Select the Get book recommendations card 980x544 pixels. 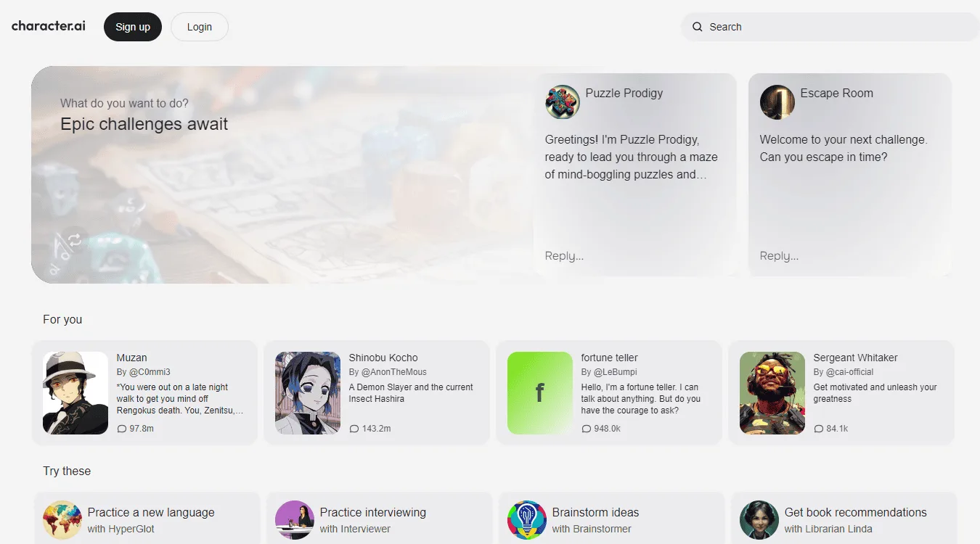coord(844,518)
